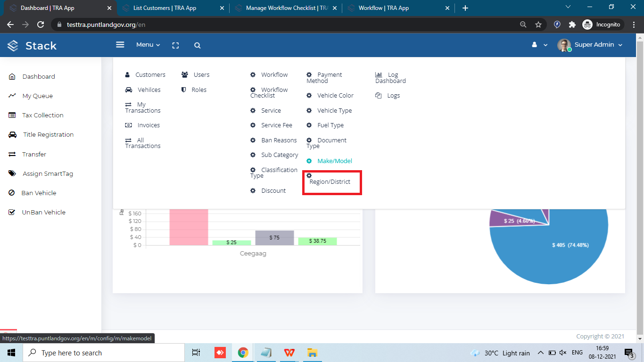This screenshot has width=644, height=362.
Task: Click the hamburger sidebar toggle icon
Action: (x=120, y=44)
